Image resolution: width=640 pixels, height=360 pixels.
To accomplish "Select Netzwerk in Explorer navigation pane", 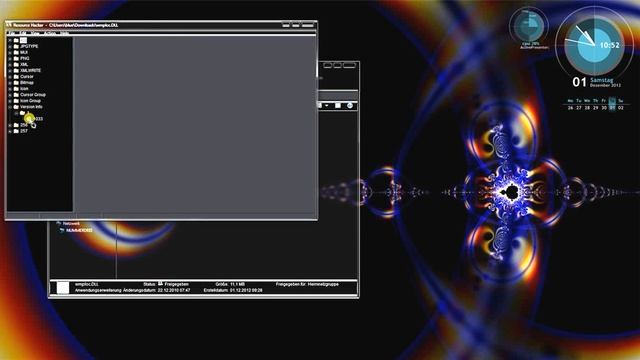I will coord(71,224).
